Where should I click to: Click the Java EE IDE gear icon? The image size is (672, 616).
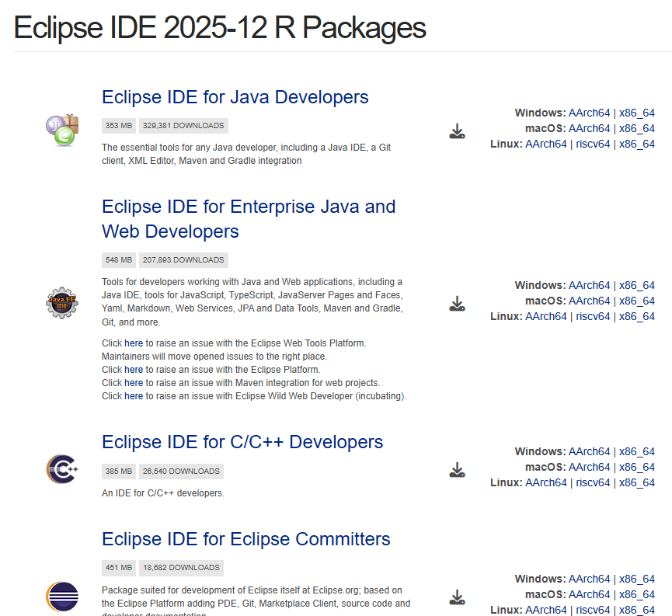point(62,303)
